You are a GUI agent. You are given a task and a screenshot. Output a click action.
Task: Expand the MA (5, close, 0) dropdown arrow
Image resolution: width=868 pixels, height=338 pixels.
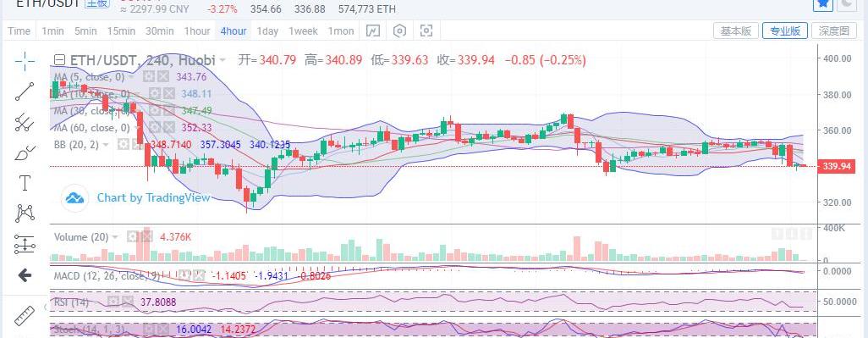[132, 77]
